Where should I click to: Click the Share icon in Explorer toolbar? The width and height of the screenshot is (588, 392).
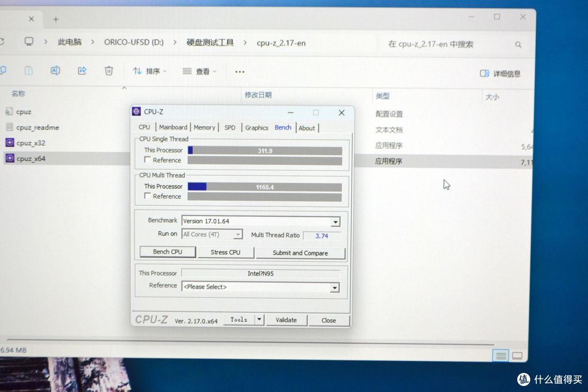(82, 71)
